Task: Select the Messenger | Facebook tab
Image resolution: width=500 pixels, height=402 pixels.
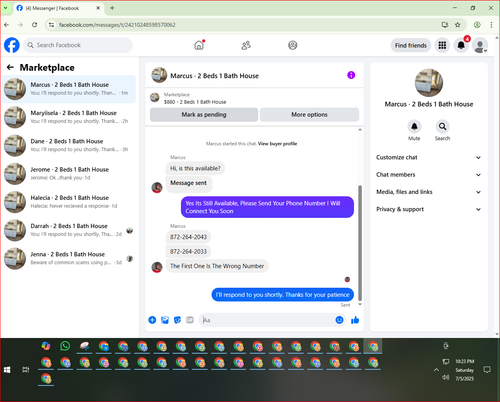Action: tap(59, 8)
